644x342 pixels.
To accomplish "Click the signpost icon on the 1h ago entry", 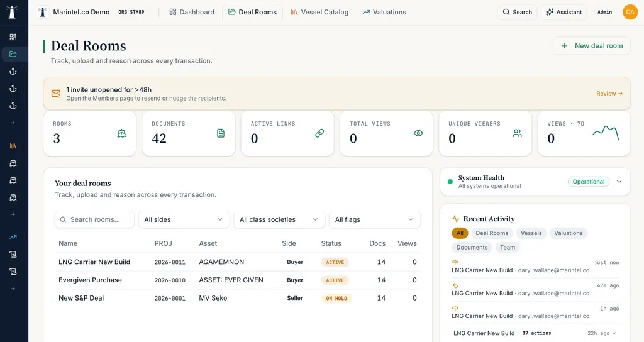I will (x=455, y=308).
